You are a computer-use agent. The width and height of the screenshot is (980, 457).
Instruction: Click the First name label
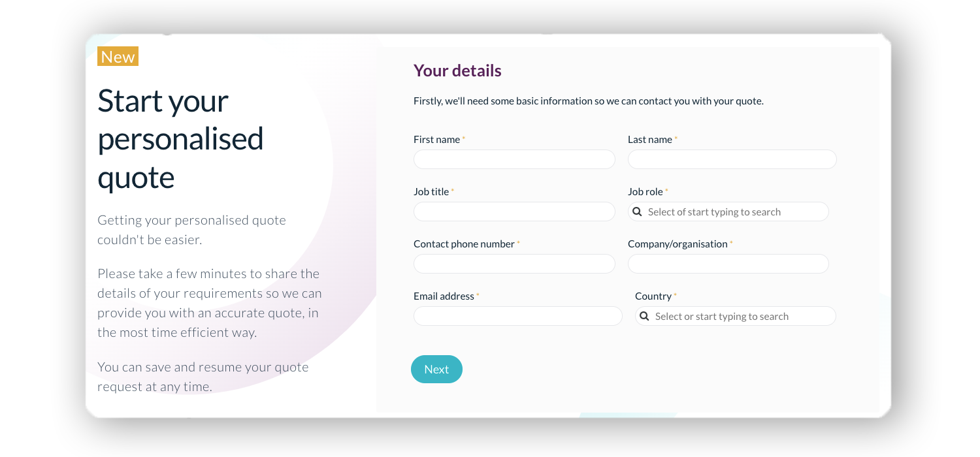coord(436,140)
